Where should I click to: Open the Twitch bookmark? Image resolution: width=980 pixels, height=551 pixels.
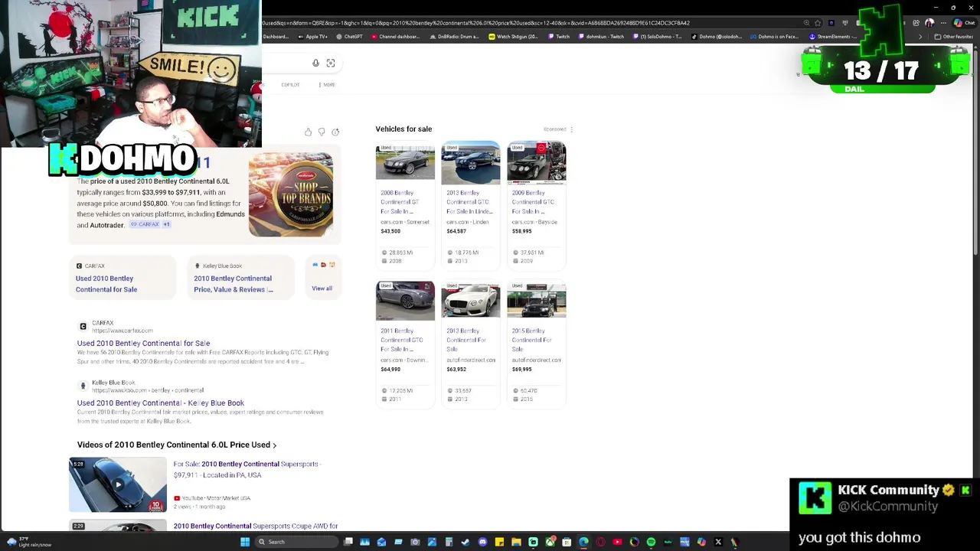coord(559,37)
